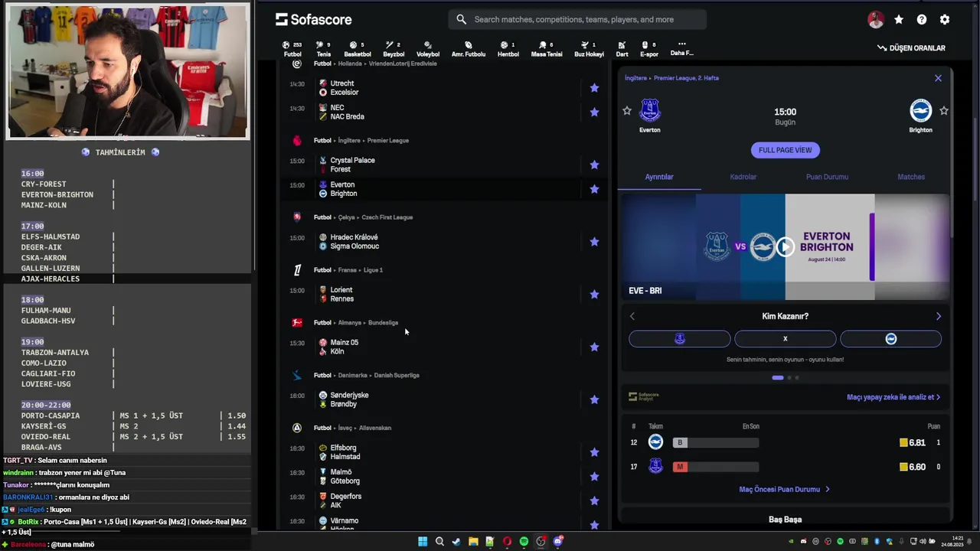Open the settings gear icon

[x=945, y=20]
